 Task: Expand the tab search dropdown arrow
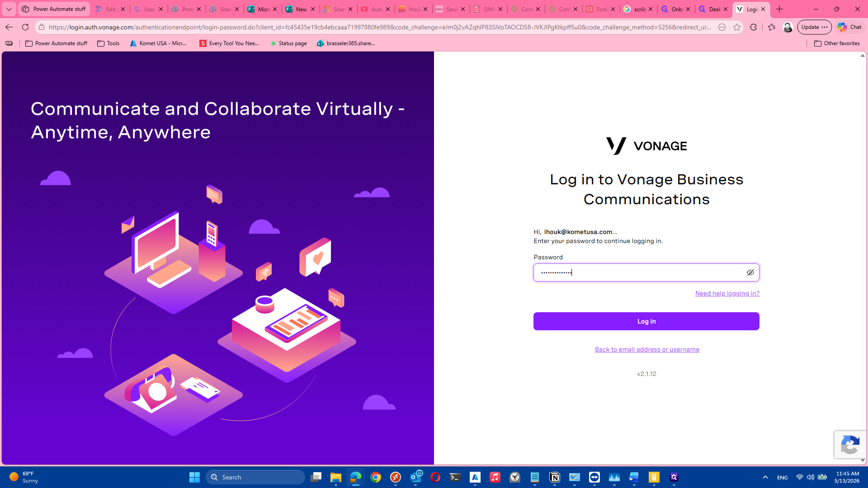pyautogui.click(x=9, y=9)
